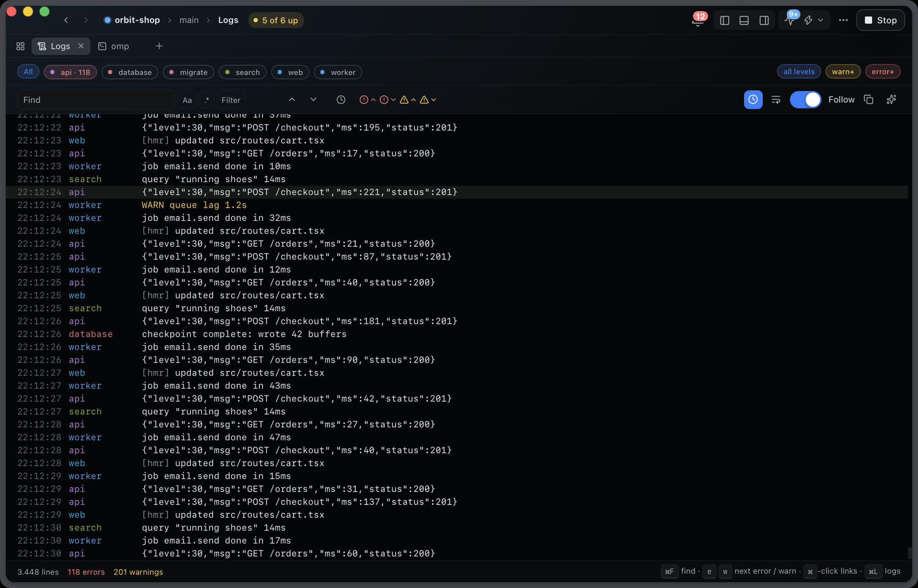Open the main branch breadcrumb

(189, 20)
